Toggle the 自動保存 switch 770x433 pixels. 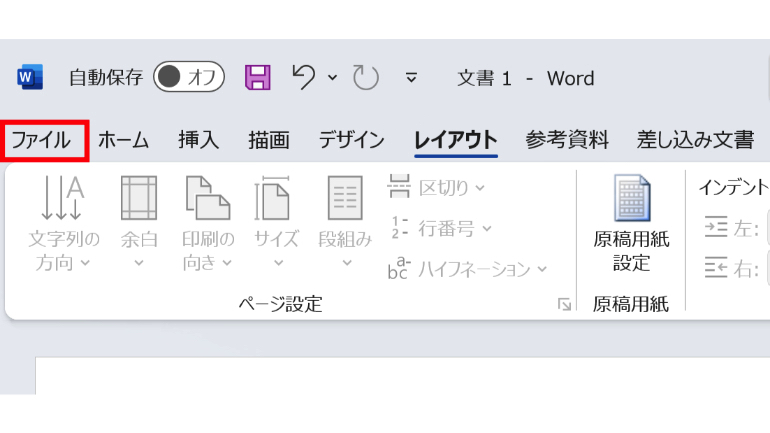pos(189,77)
